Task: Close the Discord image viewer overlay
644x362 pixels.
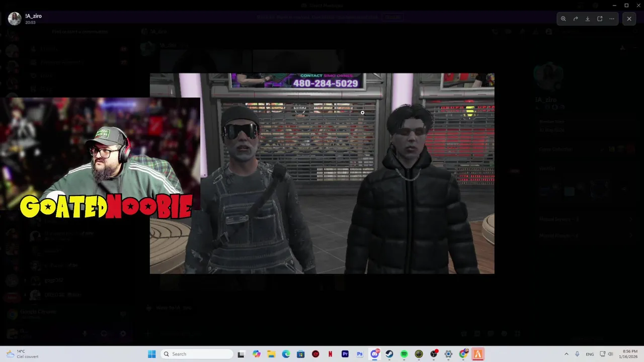Action: (629, 19)
